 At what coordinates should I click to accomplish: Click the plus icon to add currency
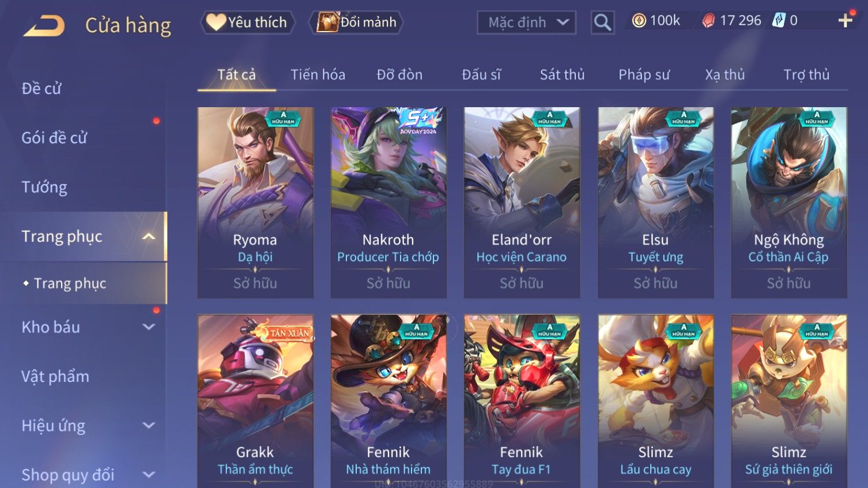coord(845,21)
